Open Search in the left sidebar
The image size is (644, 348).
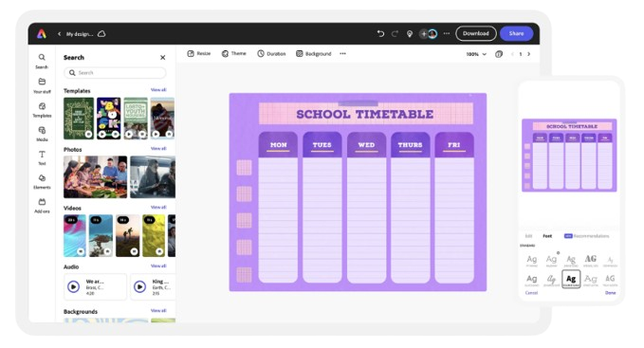pos(42,61)
